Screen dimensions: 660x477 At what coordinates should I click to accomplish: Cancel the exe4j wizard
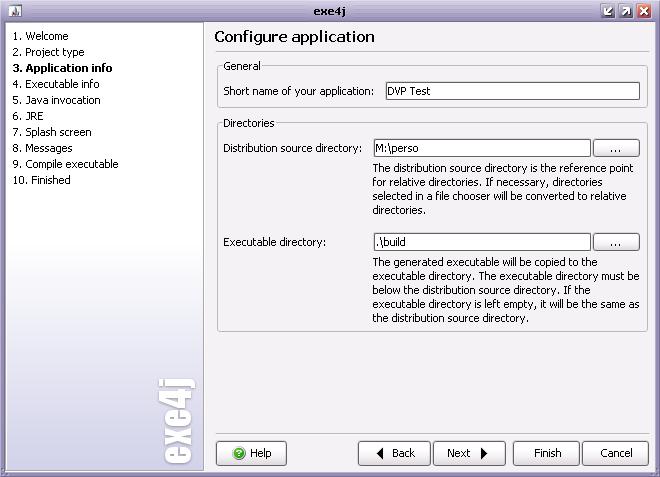615,453
